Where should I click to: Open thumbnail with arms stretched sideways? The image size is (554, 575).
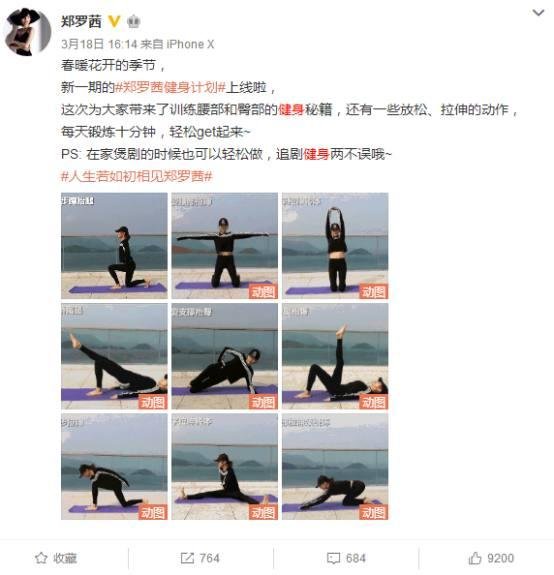click(x=225, y=246)
